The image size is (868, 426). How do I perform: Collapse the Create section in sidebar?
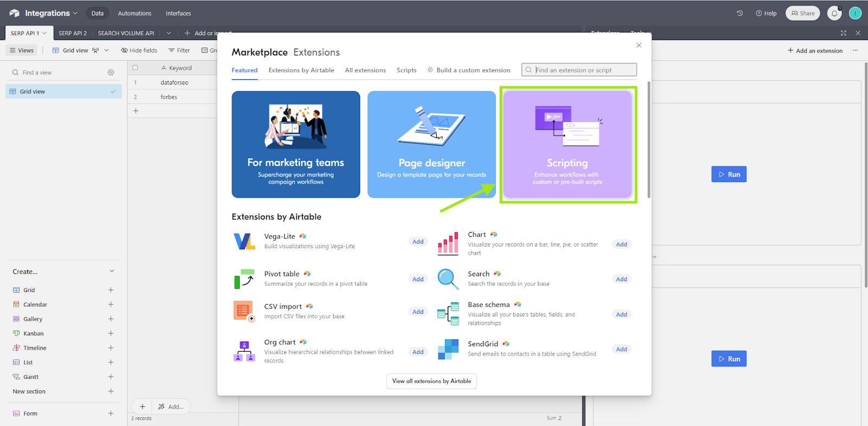coord(112,271)
